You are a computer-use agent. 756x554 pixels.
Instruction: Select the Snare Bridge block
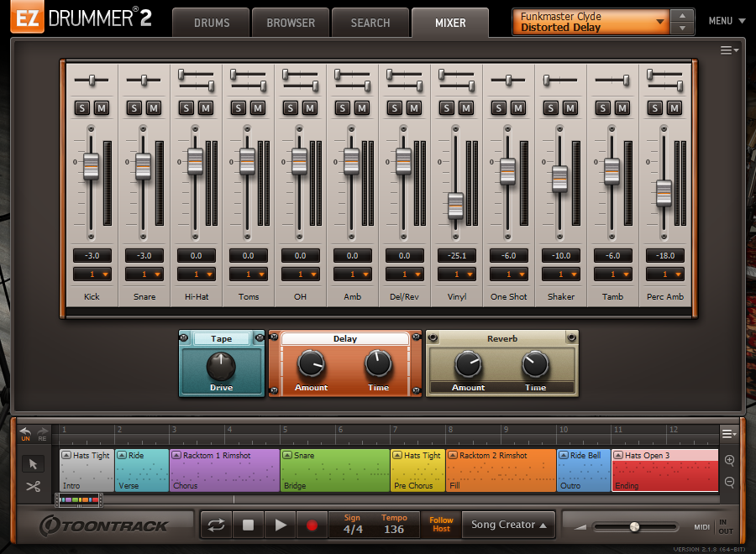tap(335, 470)
